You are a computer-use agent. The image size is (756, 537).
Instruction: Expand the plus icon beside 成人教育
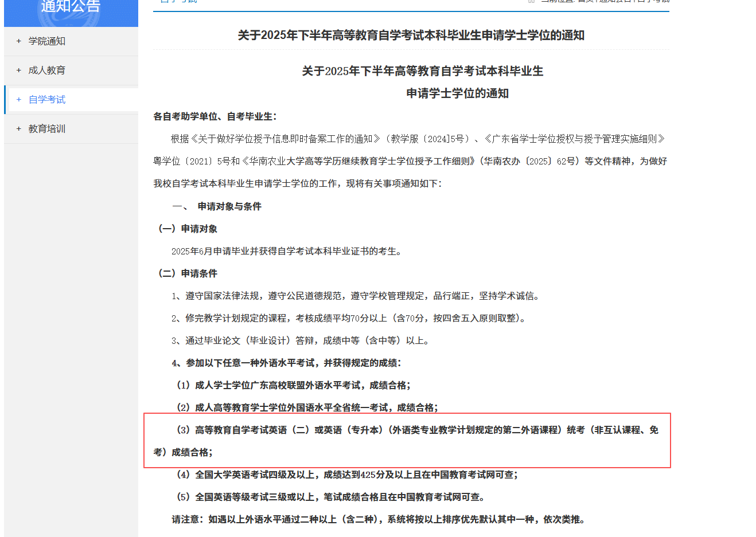click(19, 70)
